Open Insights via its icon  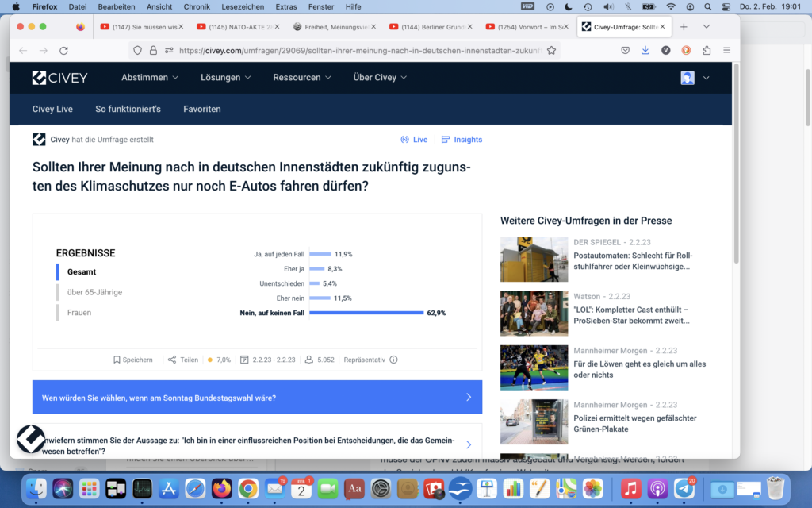(x=446, y=140)
